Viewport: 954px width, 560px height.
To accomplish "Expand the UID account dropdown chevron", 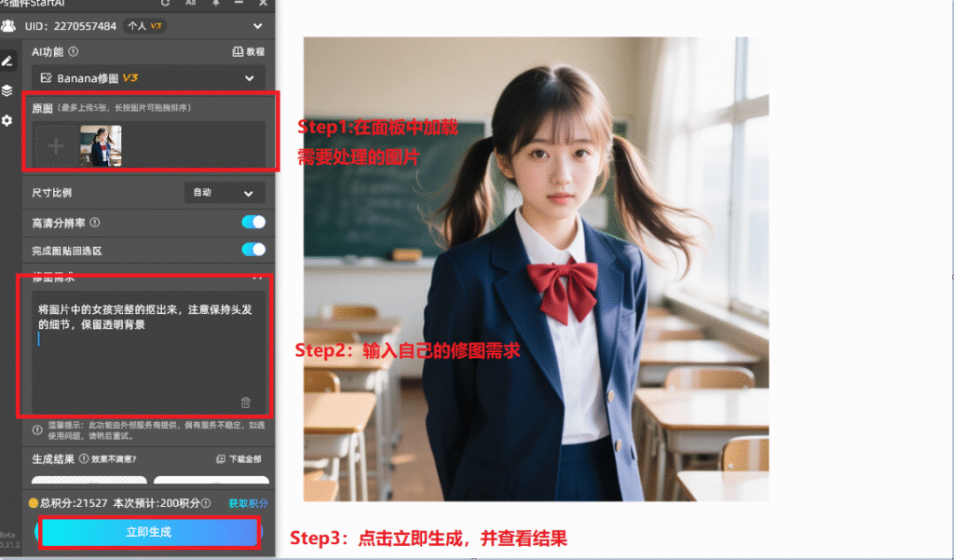I will click(x=257, y=26).
